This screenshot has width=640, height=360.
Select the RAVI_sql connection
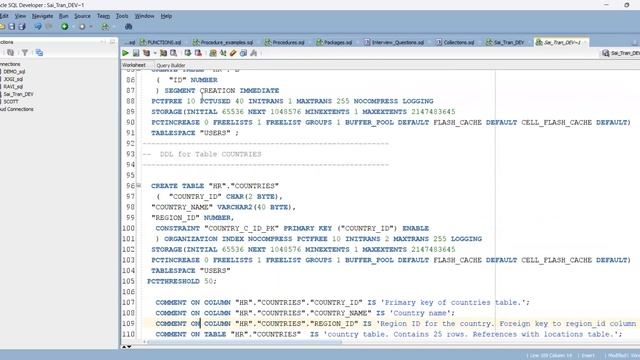13,87
